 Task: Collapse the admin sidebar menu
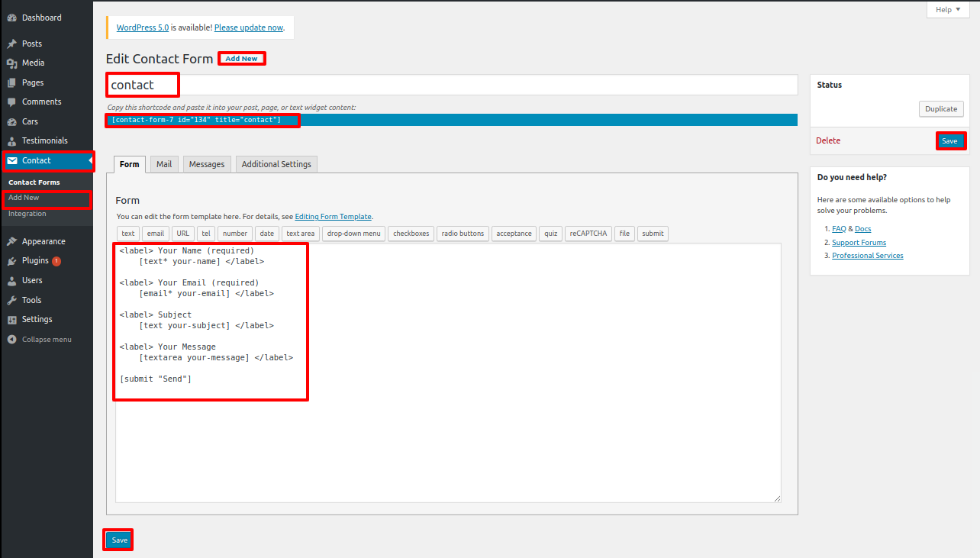[x=46, y=340]
